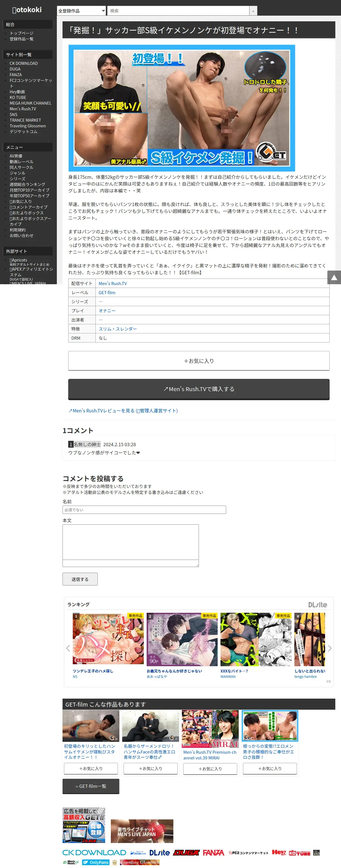Click the otokoki site logo
The height and width of the screenshot is (868, 341).
click(27, 10)
